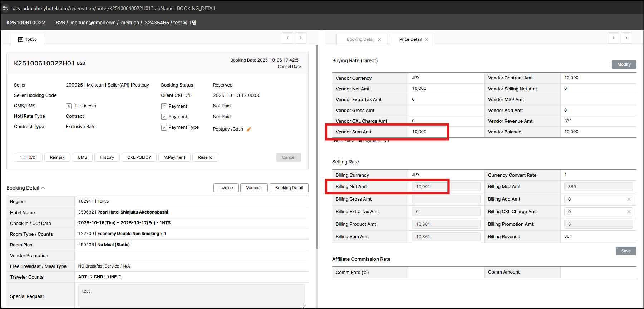Close the Price Detail tab

click(427, 40)
